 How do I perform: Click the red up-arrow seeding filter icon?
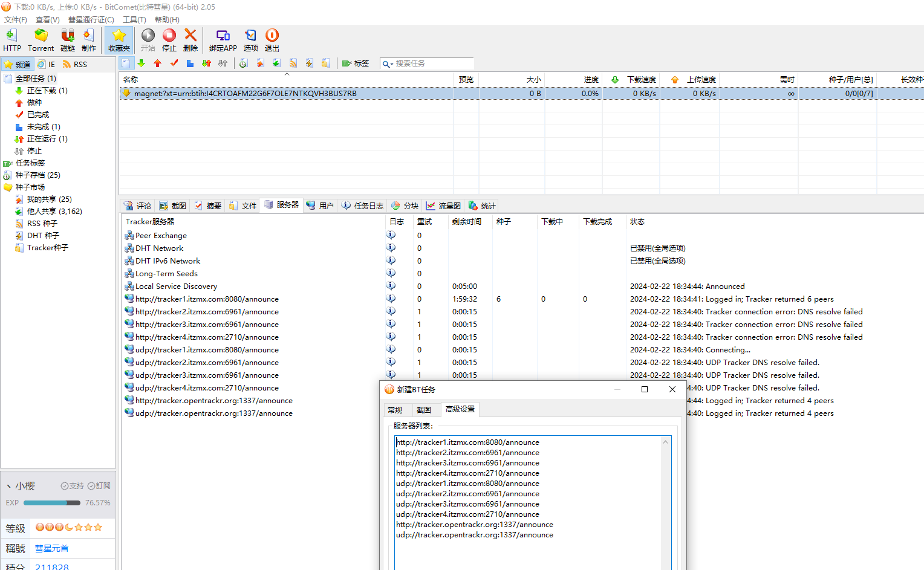(158, 63)
